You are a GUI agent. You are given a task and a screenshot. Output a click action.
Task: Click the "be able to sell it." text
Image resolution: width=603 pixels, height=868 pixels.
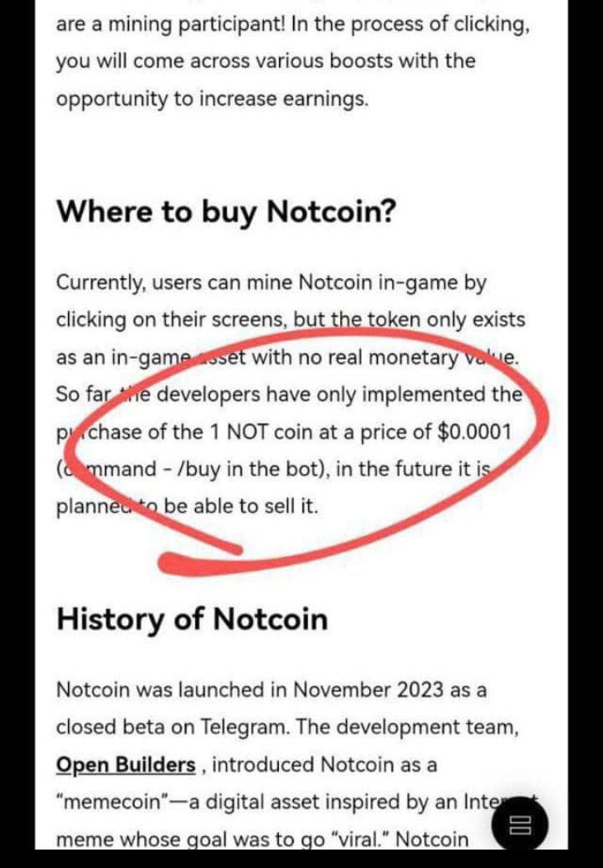coord(242,506)
